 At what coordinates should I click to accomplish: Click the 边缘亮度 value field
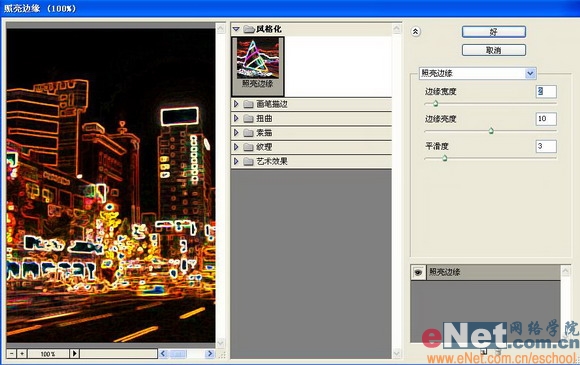point(546,119)
